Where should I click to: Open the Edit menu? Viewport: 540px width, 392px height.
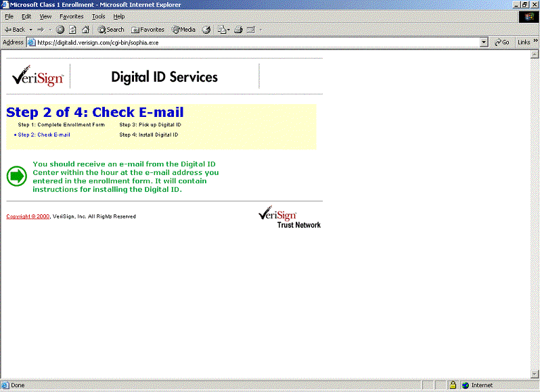coord(26,16)
